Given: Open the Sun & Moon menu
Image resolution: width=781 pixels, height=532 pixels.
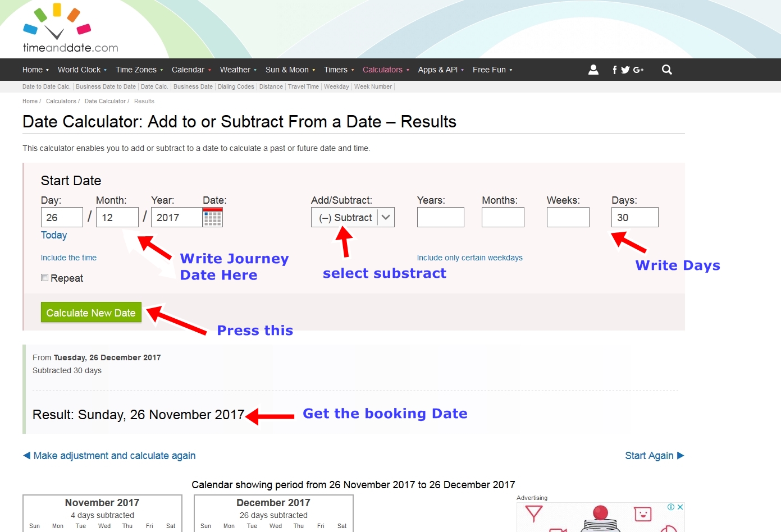Looking at the screenshot, I should pos(287,69).
